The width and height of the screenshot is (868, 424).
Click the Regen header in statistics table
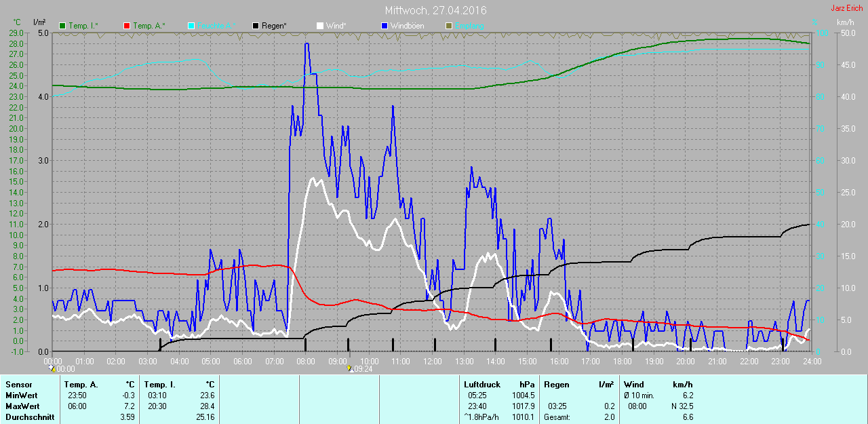coord(556,385)
